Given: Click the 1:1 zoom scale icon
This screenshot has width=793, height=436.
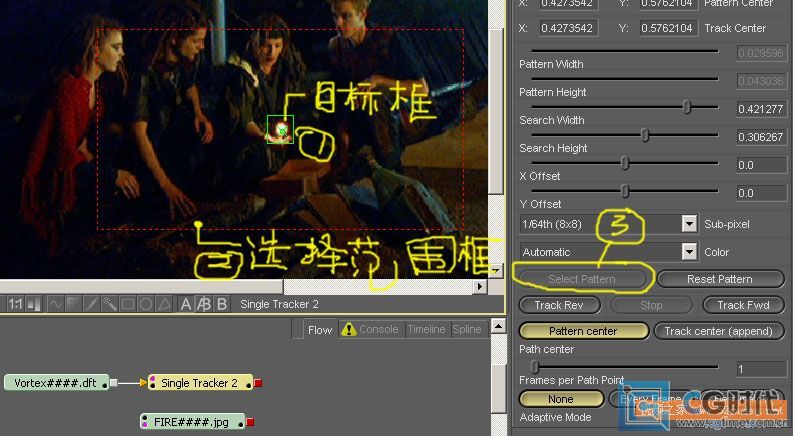Looking at the screenshot, I should pos(15,304).
